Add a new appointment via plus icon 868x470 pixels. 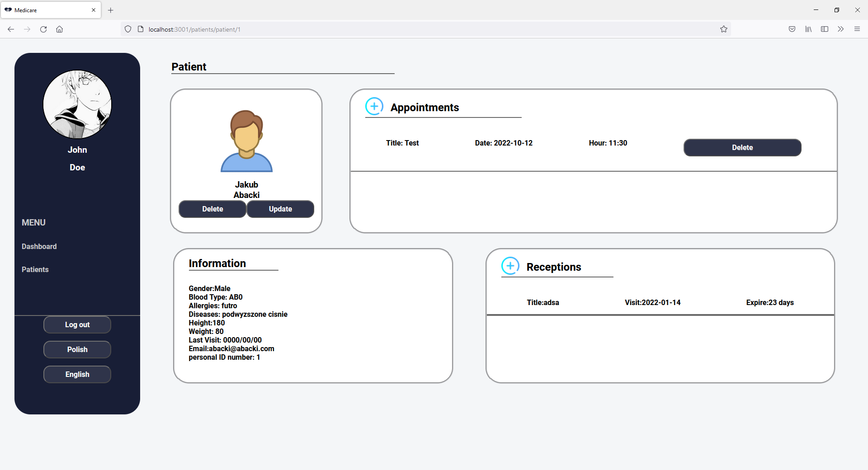pos(374,106)
